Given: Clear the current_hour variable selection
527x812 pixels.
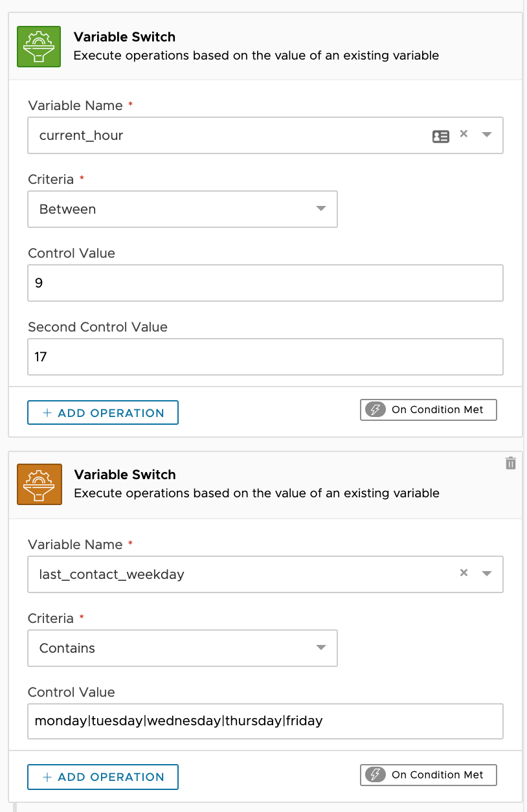Looking at the screenshot, I should [x=464, y=134].
